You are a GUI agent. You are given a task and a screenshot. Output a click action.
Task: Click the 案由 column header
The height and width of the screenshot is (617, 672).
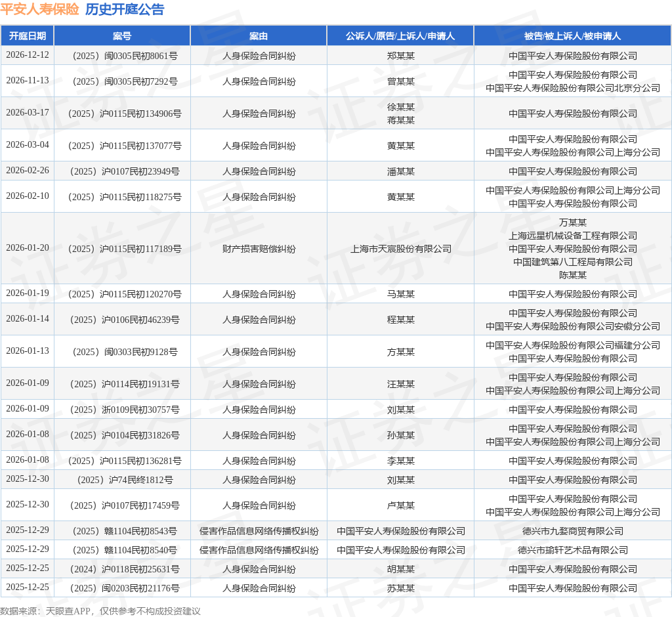click(x=259, y=36)
